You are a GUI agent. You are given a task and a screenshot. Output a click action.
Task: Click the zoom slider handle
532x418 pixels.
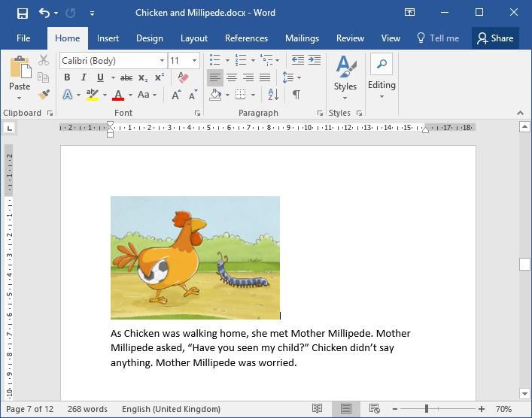pyautogui.click(x=427, y=409)
